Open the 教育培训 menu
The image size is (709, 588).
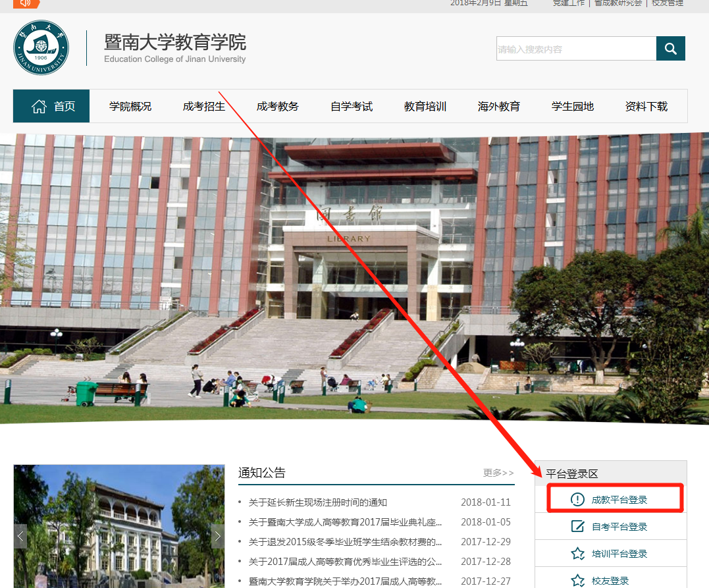[425, 106]
